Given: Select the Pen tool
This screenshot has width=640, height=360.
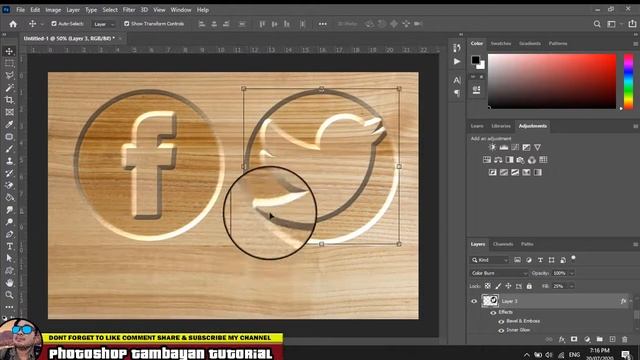Looking at the screenshot, I should pyautogui.click(x=9, y=234).
